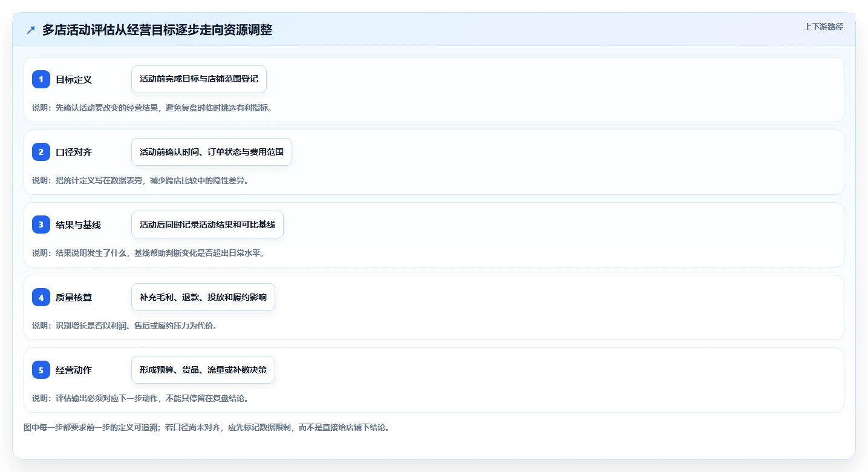Select the 经营动作 step heading

point(74,370)
